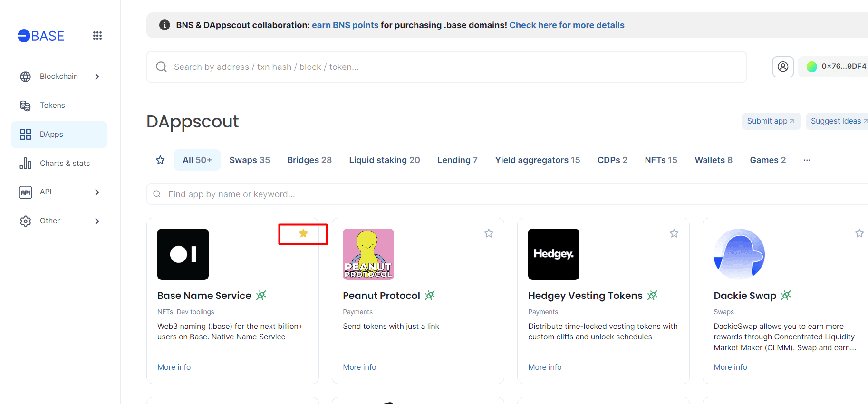Switch to the Bridges 28 tab
This screenshot has height=404, width=868.
coord(309,160)
